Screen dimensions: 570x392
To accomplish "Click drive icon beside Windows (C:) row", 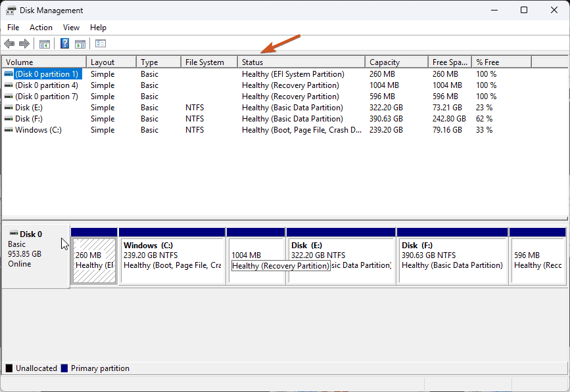I will (x=9, y=130).
